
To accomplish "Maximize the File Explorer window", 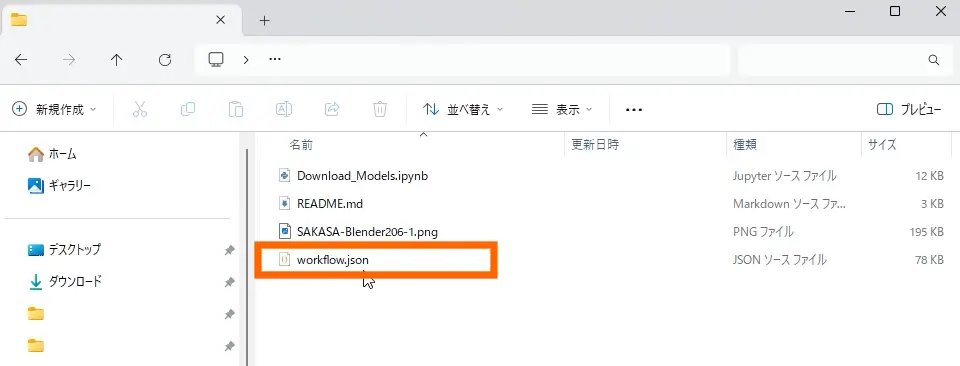I will tap(894, 11).
